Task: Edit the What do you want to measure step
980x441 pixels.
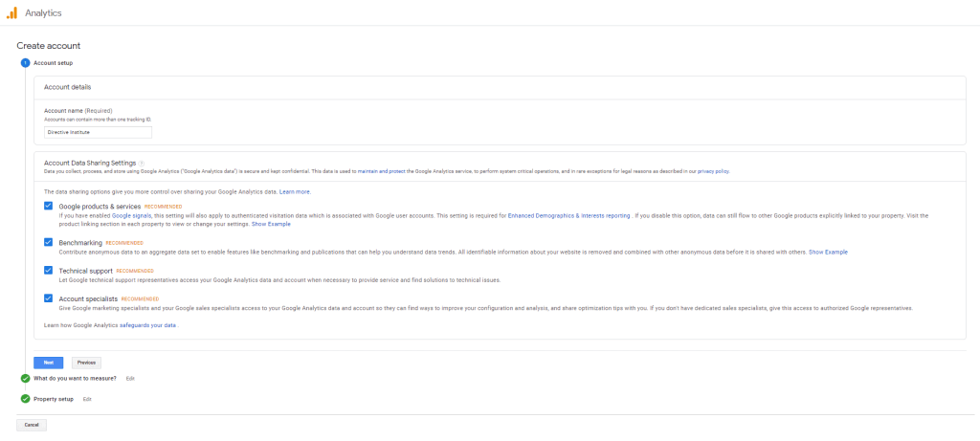Action: pos(130,379)
